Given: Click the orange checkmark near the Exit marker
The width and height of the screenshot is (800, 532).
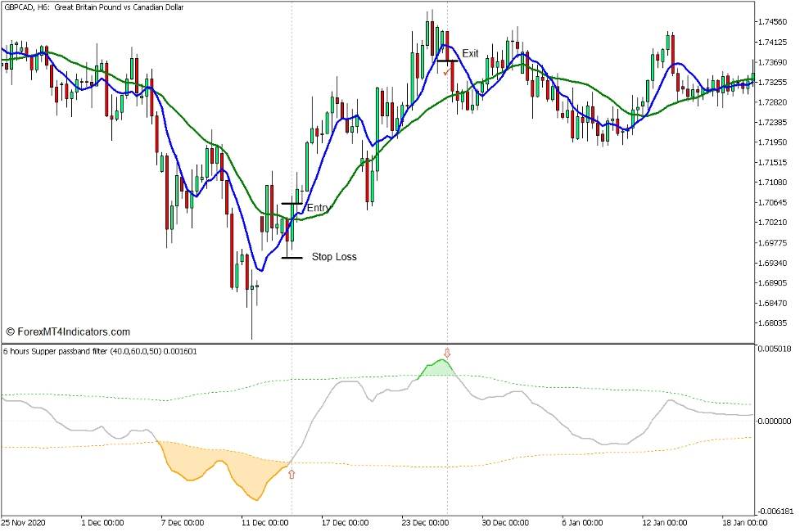Looking at the screenshot, I should pos(447,73).
